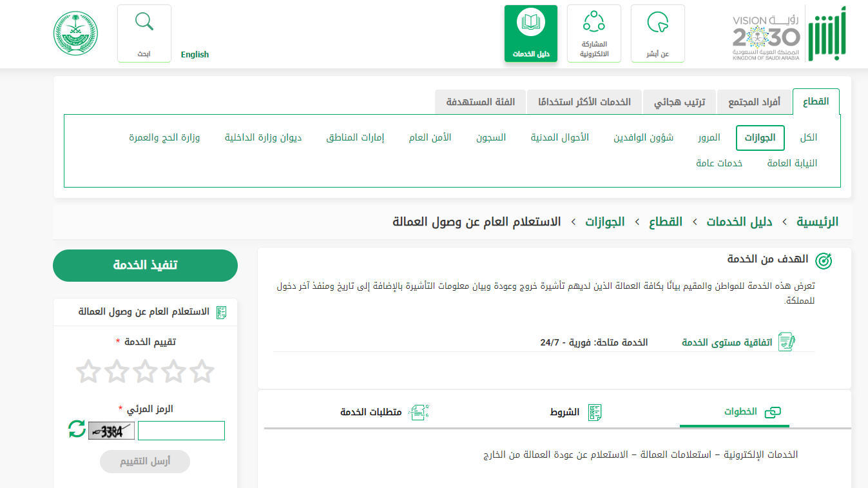Switch to the الخطوات steps tab
Viewport: 868px width, 488px height.
735,412
